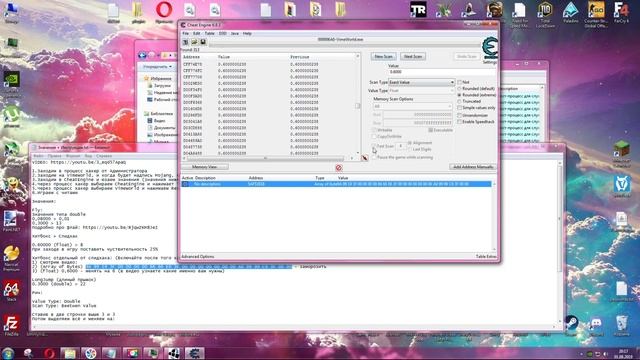Click the Type header in address list
The width and height of the screenshot is (640, 360).
tap(320, 178)
